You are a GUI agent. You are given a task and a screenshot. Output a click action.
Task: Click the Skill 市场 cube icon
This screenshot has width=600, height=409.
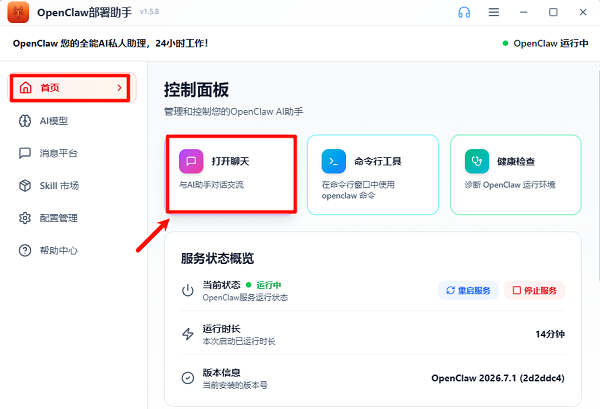[25, 186]
